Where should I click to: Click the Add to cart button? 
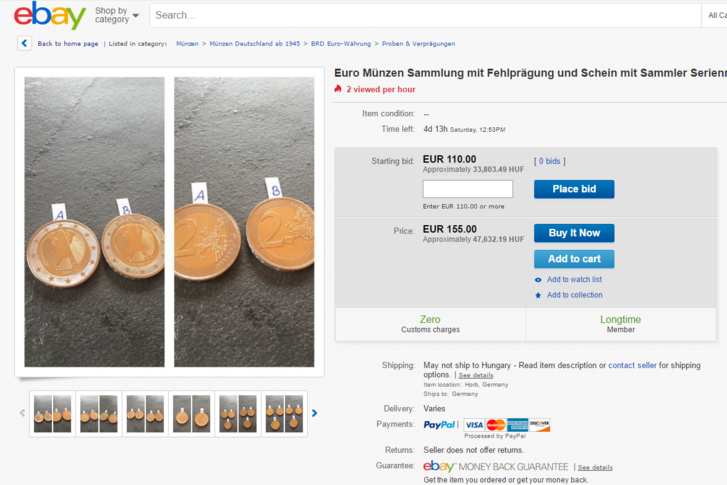click(574, 259)
